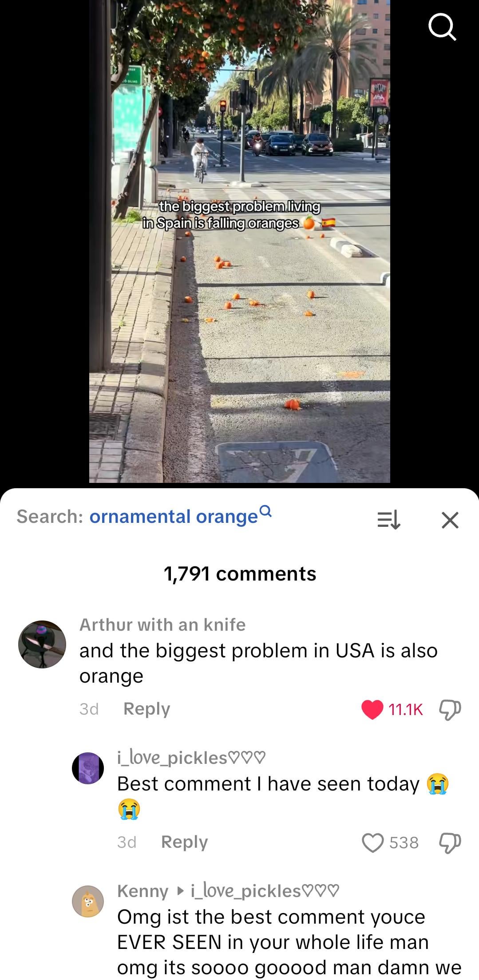Screen dimensions: 479x980
Task: Open the comment sort icon
Action: point(389,520)
